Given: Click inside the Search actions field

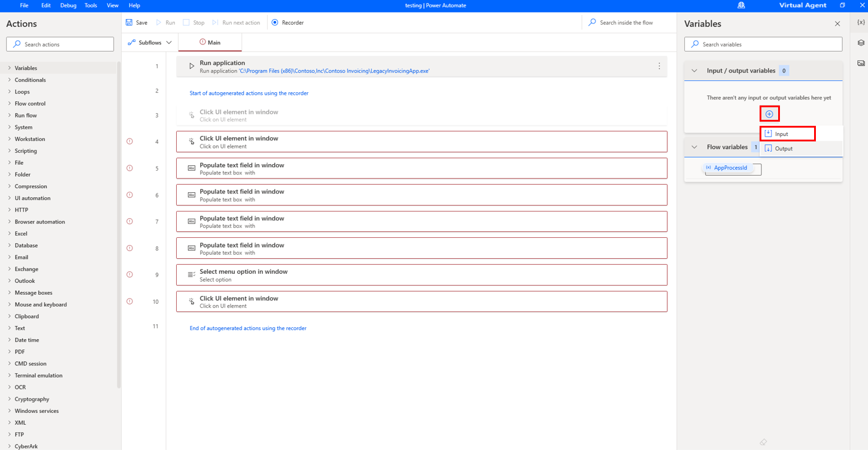Looking at the screenshot, I should (60, 44).
